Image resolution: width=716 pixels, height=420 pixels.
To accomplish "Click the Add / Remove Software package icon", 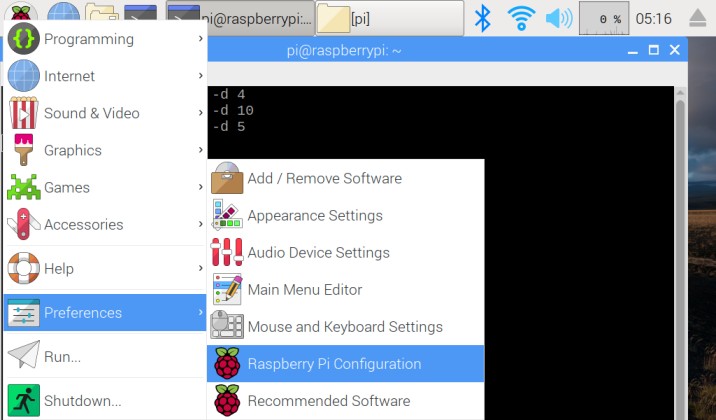I will point(227,178).
